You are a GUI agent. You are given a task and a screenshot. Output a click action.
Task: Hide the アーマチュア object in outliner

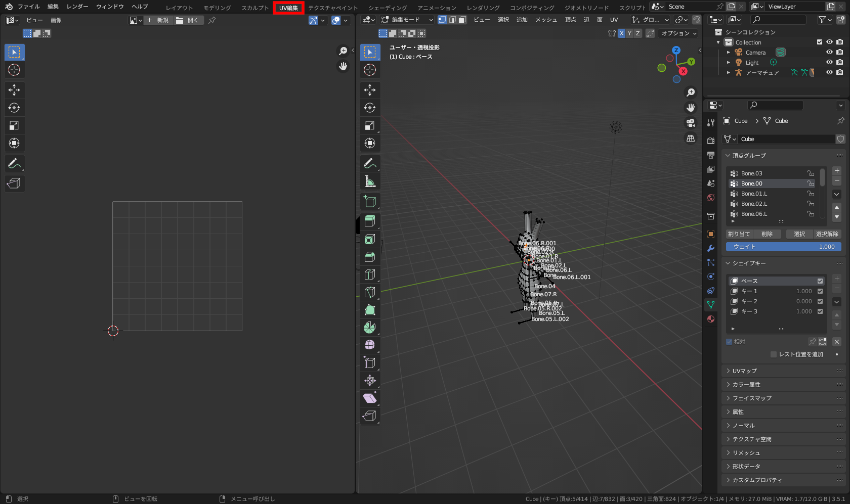829,72
